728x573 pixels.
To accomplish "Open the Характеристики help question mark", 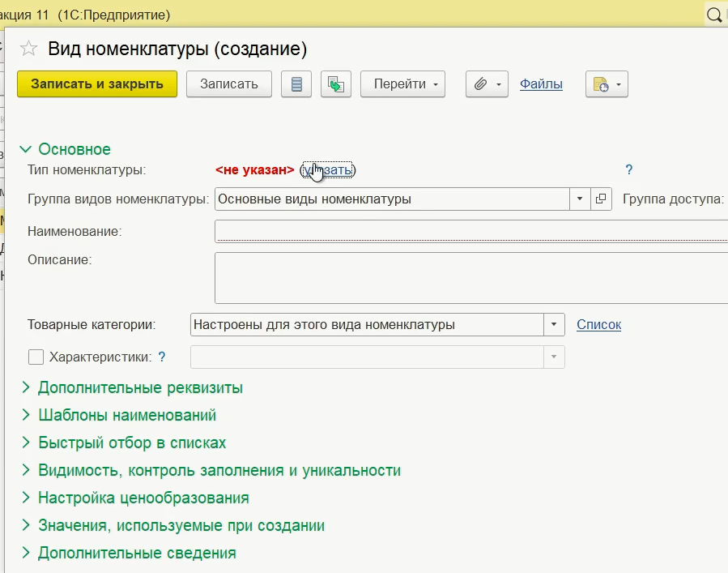I will [x=162, y=357].
